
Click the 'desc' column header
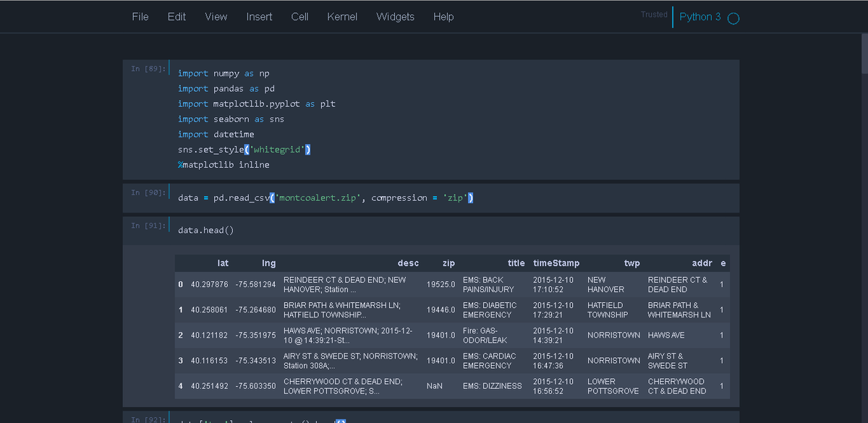pyautogui.click(x=408, y=263)
